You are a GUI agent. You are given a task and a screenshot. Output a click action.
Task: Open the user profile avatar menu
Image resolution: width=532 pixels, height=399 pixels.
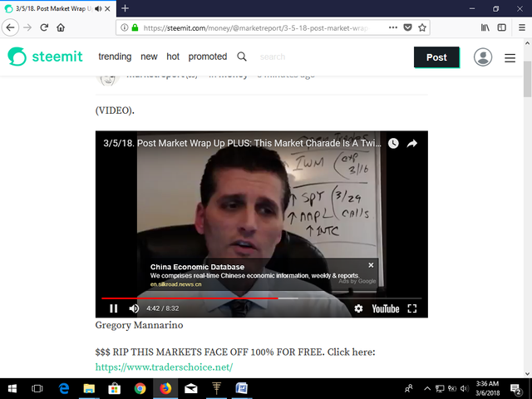pos(483,57)
